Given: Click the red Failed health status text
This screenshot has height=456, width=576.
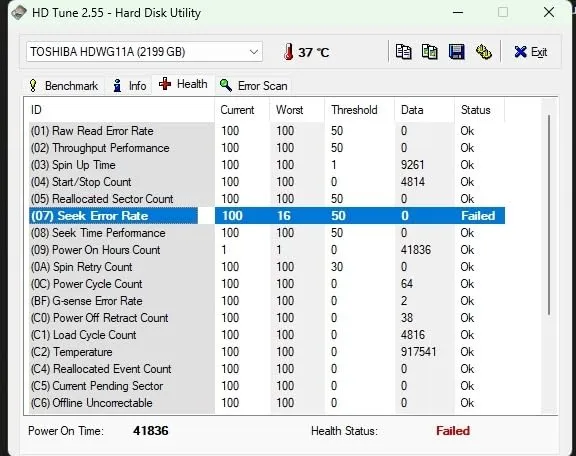Looking at the screenshot, I should point(453,431).
